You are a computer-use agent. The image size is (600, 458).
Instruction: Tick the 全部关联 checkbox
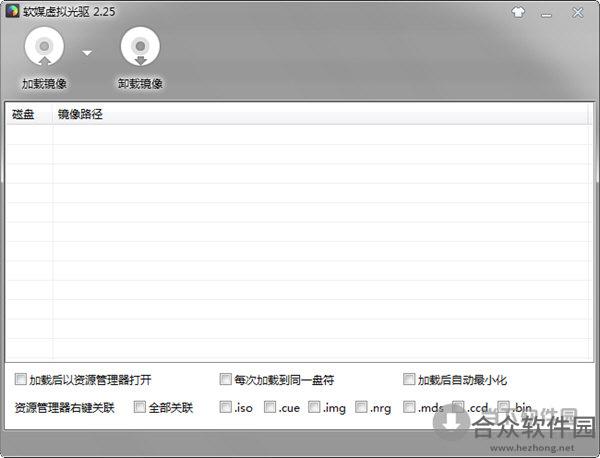pyautogui.click(x=140, y=407)
